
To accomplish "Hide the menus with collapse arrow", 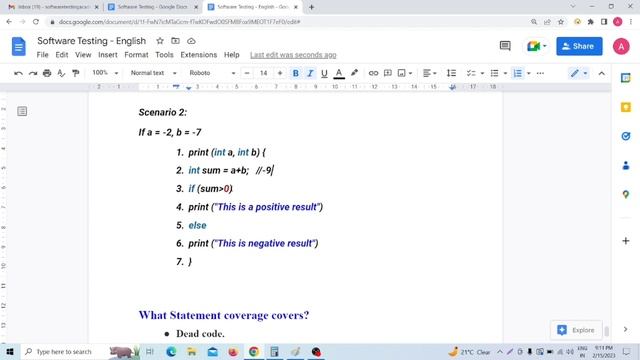I will pyautogui.click(x=601, y=73).
